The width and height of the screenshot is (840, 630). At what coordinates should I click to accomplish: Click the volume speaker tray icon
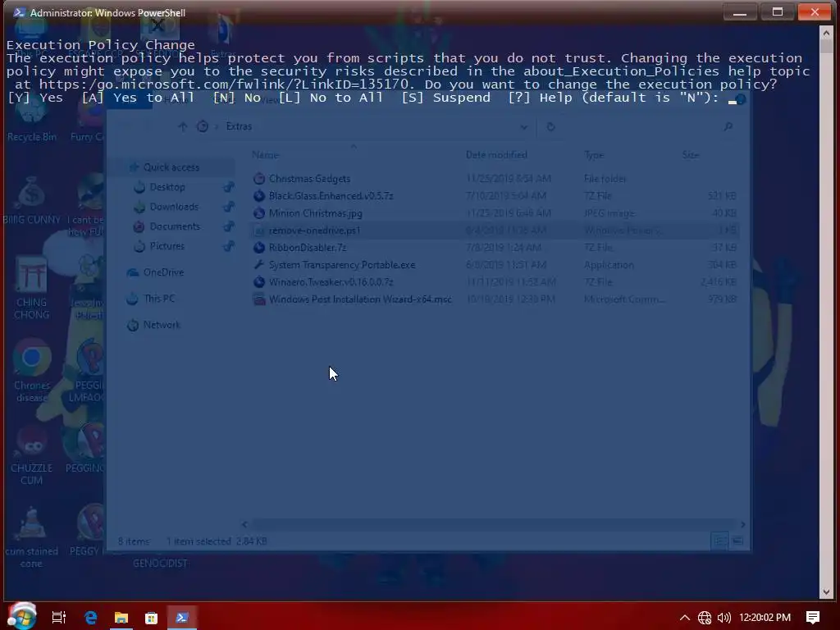pos(724,618)
